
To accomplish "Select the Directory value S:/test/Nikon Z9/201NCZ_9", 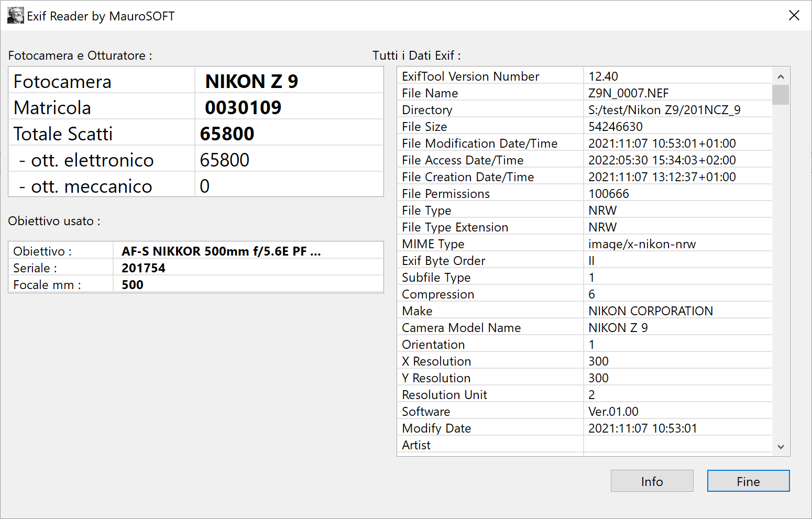I will tap(664, 110).
